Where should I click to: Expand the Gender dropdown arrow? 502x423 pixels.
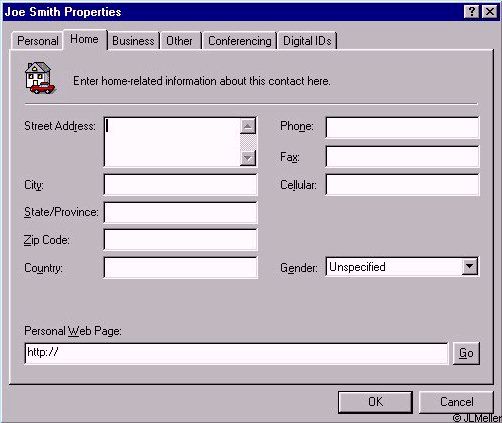point(470,266)
